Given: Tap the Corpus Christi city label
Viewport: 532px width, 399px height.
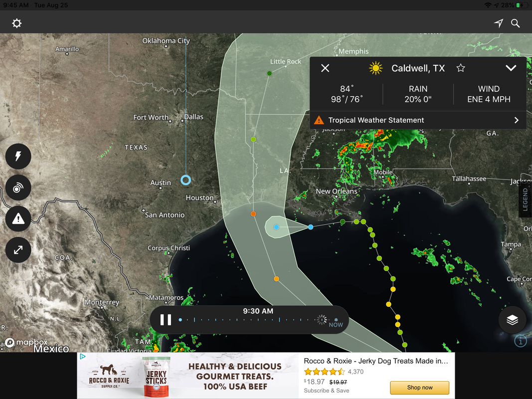Looking at the screenshot, I should [x=169, y=248].
